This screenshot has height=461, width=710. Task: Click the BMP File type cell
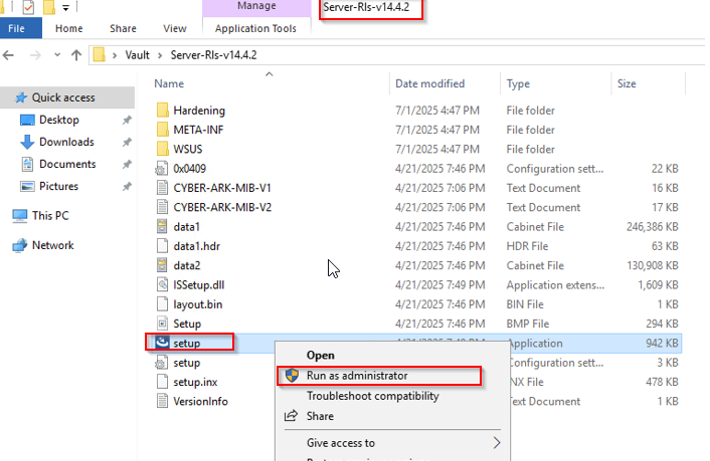pyautogui.click(x=528, y=324)
